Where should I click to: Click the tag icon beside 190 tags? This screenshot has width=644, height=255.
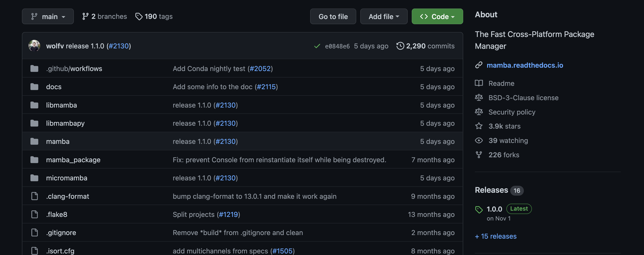(x=139, y=16)
